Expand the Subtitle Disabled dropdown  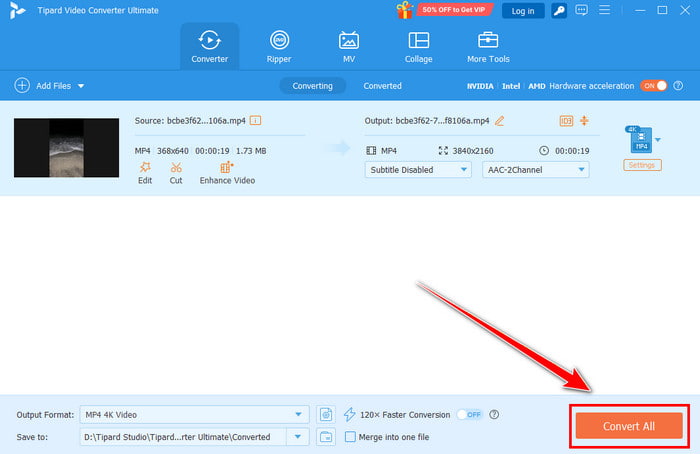coord(418,170)
